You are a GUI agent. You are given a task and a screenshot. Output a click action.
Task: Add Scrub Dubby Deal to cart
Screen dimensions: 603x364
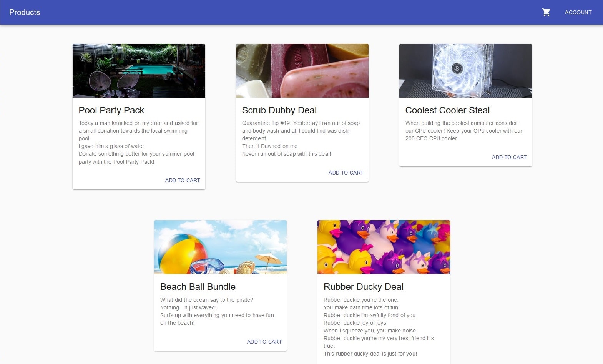click(346, 173)
